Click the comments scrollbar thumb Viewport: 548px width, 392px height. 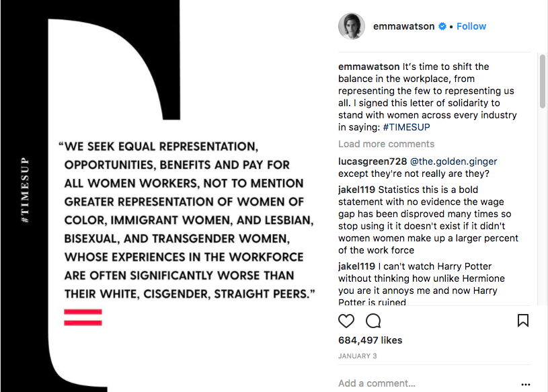click(542, 81)
